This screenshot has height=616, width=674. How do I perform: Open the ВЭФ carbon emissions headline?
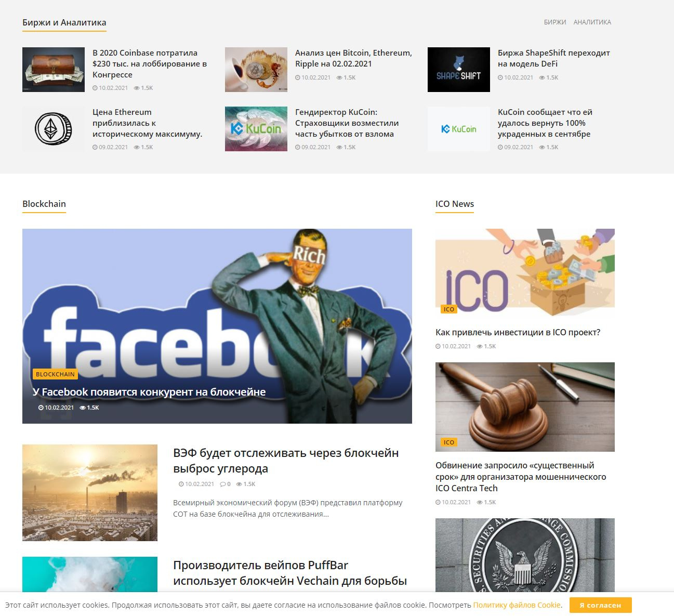pyautogui.click(x=286, y=461)
